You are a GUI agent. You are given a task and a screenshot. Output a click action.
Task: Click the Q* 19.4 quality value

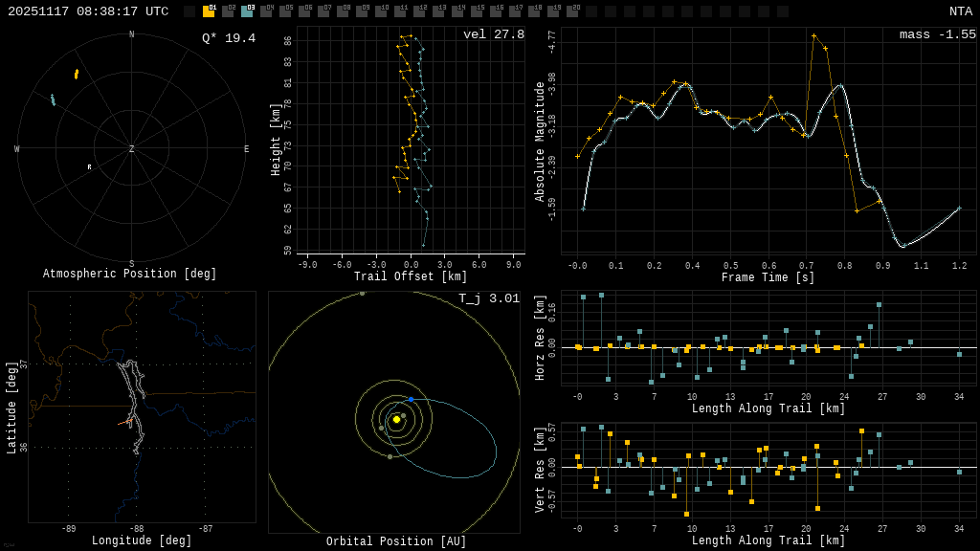click(x=228, y=38)
